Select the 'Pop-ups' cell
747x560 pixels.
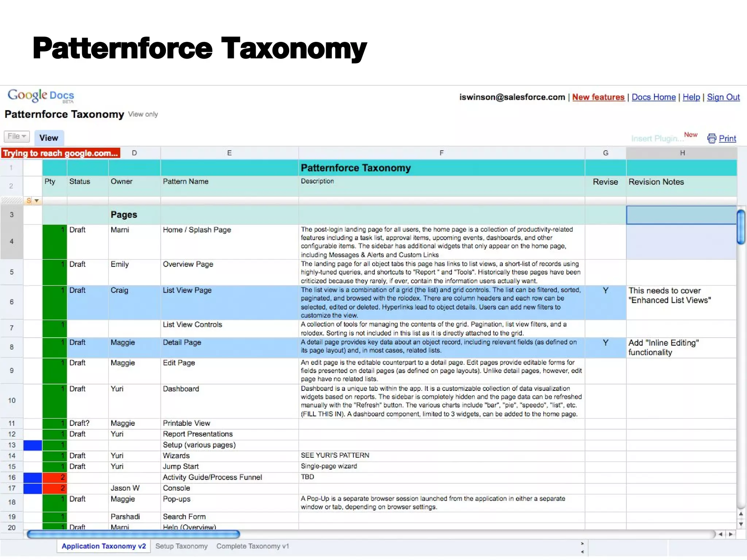pos(229,503)
